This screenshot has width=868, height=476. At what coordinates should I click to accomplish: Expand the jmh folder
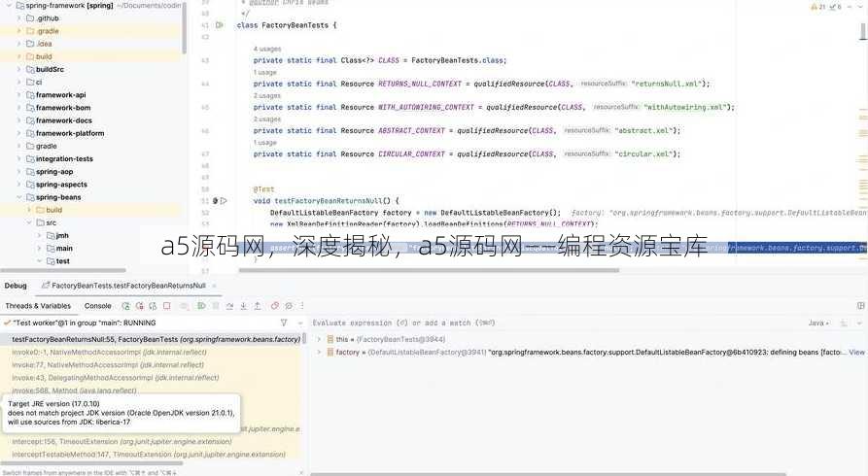39,236
